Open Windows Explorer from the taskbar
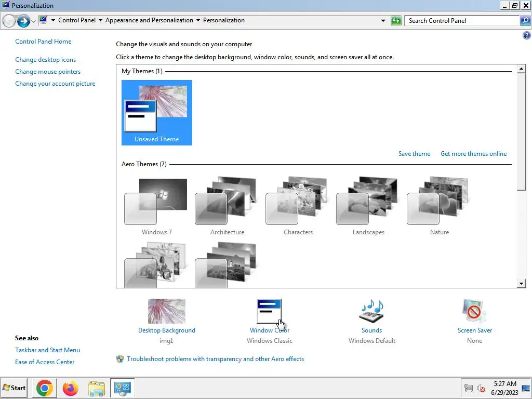The width and height of the screenshot is (532, 399). pos(97,389)
